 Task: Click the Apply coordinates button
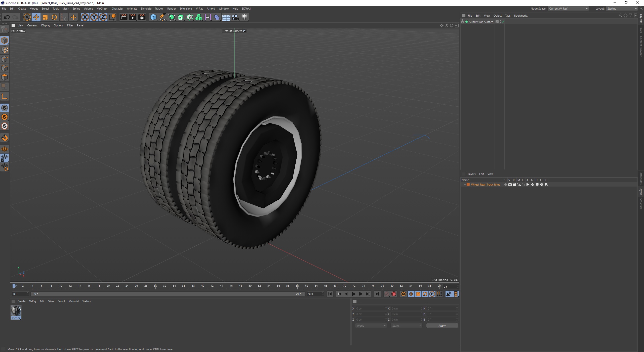tap(442, 326)
